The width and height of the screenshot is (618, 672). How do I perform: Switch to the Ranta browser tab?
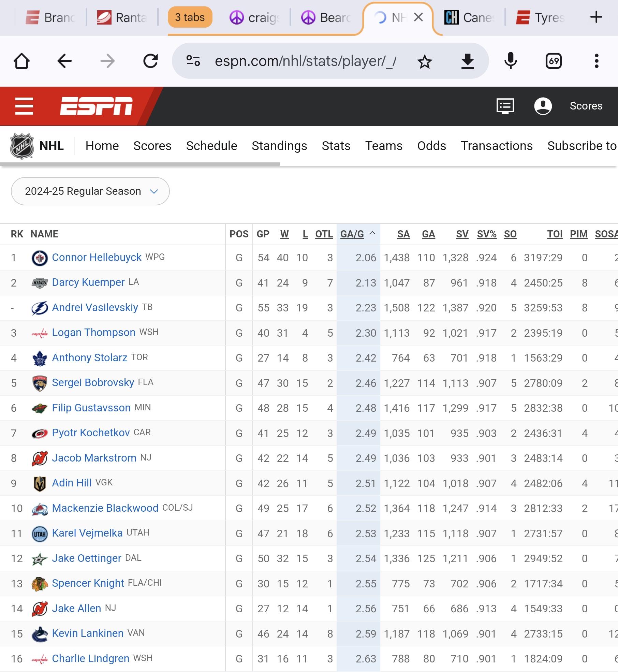pyautogui.click(x=122, y=17)
